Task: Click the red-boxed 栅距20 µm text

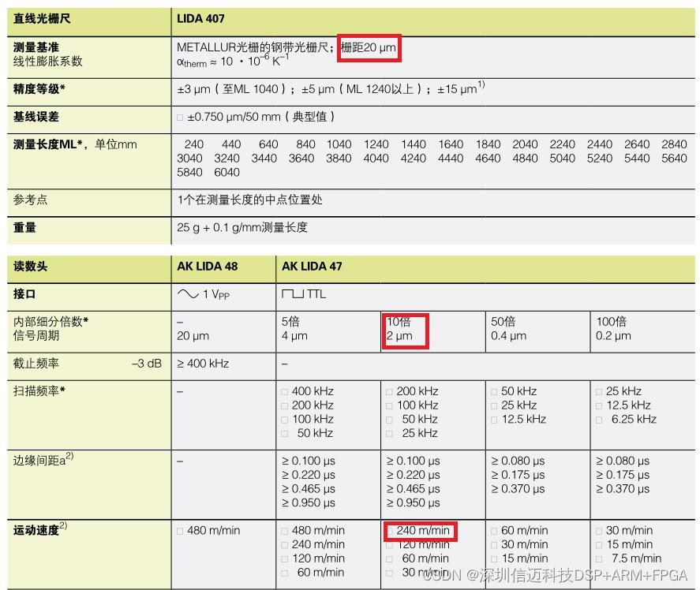Action: pyautogui.click(x=369, y=48)
